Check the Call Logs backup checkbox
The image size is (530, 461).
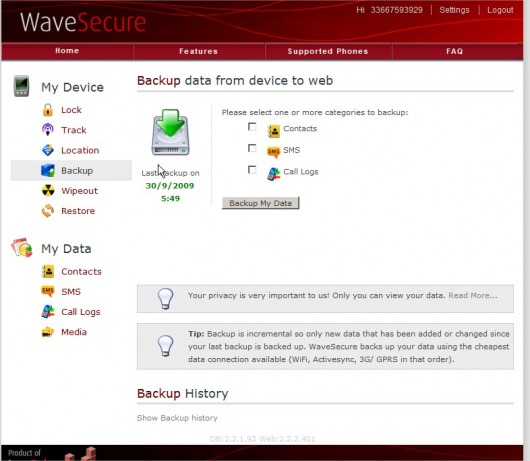tap(252, 170)
